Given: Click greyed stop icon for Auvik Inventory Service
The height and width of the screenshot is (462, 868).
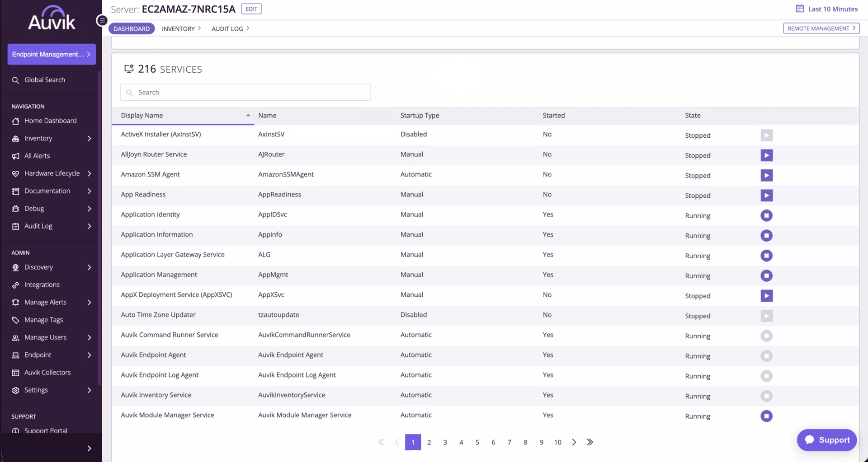Looking at the screenshot, I should coord(766,396).
